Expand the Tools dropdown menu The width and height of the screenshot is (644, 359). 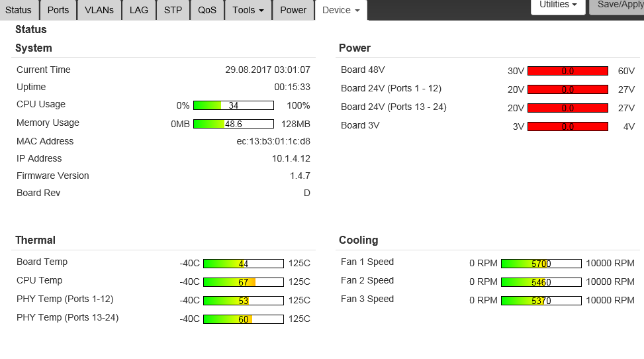pos(248,10)
